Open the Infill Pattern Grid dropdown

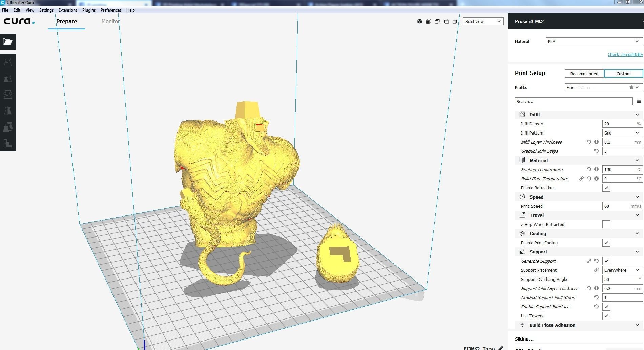click(622, 133)
